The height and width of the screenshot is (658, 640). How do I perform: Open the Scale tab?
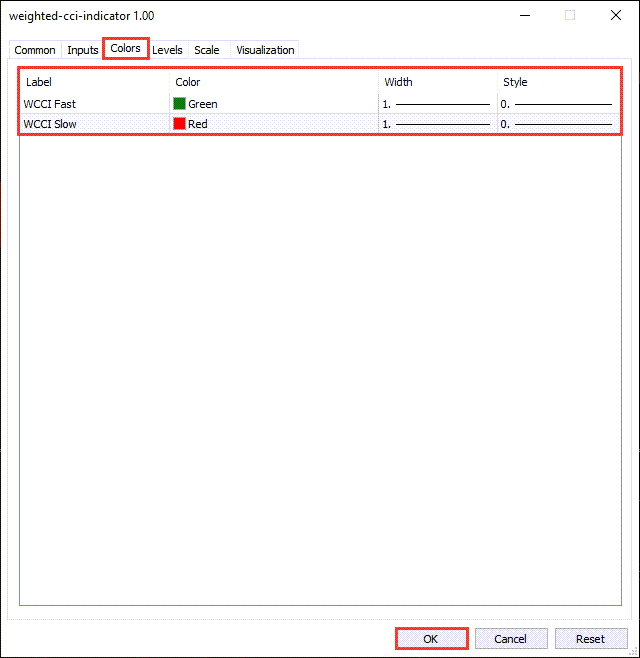[207, 50]
